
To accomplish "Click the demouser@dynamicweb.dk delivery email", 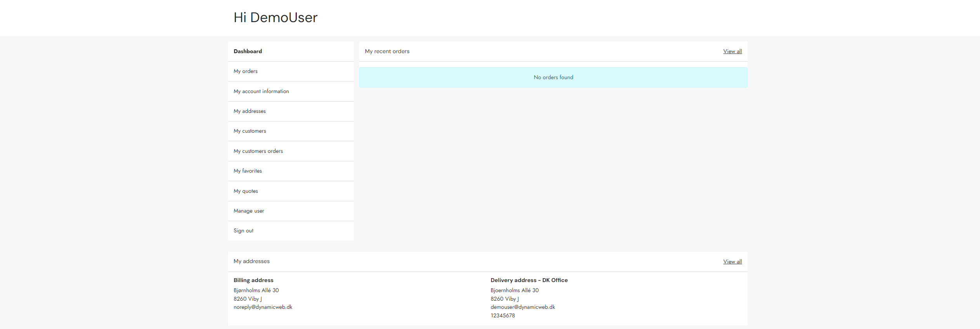I will pyautogui.click(x=523, y=307).
